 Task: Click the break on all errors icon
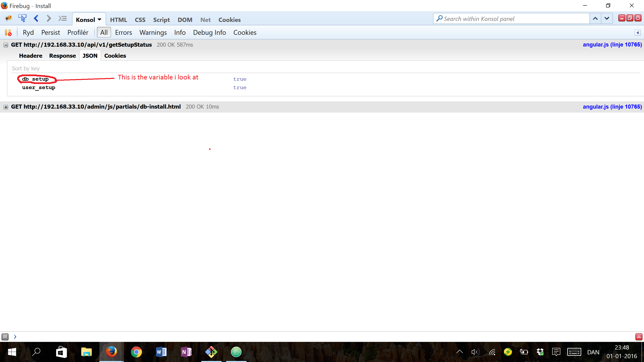click(x=8, y=33)
